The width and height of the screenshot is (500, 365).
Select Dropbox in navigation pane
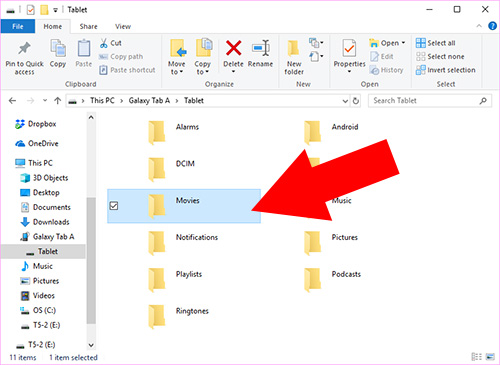click(35, 124)
